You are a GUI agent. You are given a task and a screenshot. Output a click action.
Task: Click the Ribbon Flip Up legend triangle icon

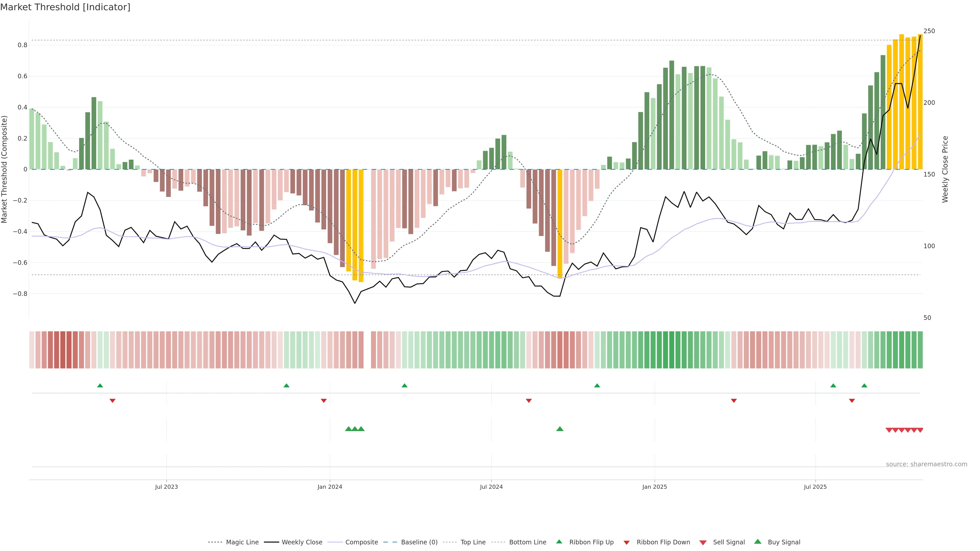pos(559,542)
